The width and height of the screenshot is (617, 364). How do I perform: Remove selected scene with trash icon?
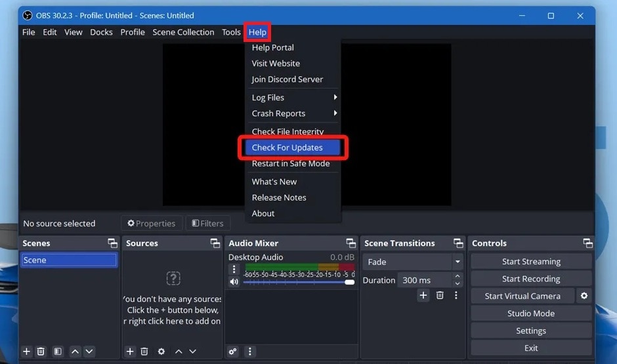[41, 351]
